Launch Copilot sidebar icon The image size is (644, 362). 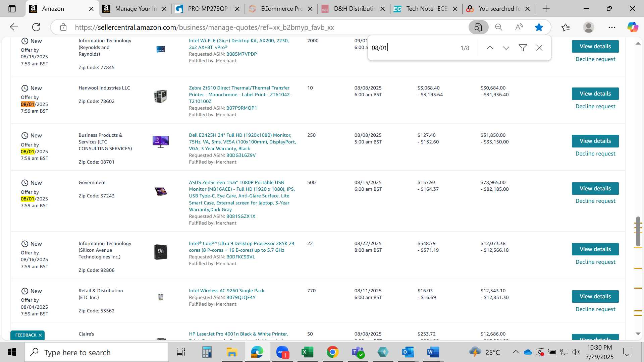coord(633,27)
